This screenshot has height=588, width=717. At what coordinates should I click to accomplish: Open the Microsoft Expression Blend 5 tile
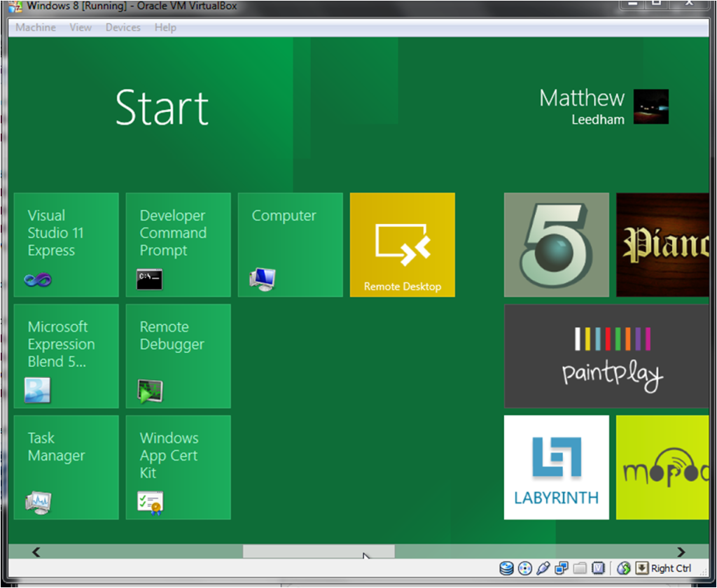[67, 356]
